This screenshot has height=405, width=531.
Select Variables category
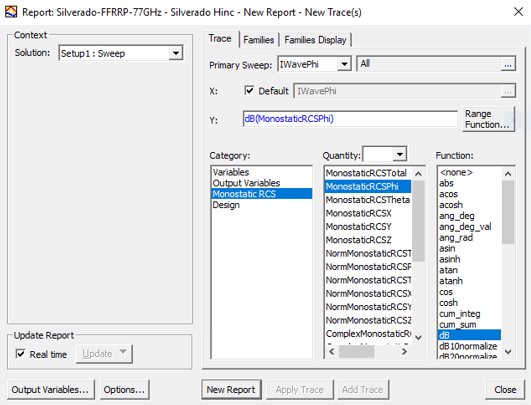(261, 172)
